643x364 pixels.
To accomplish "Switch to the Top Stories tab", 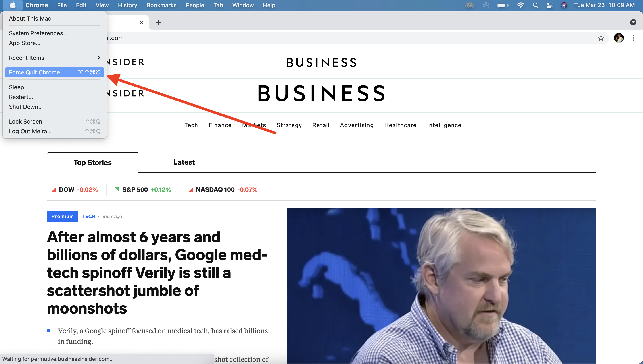I will click(93, 163).
